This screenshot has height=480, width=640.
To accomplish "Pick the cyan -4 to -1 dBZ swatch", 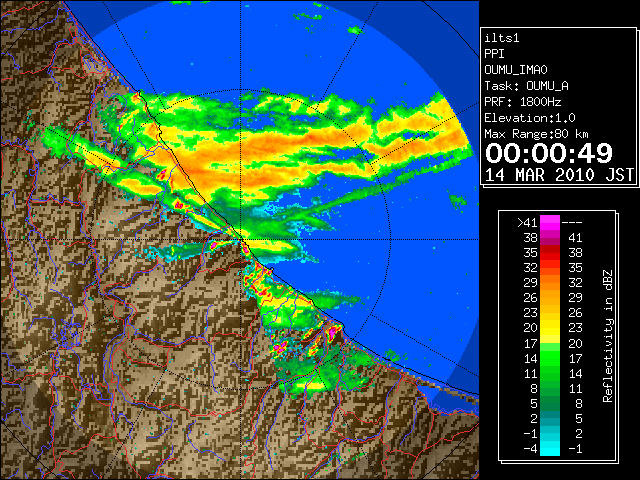I will (550, 448).
